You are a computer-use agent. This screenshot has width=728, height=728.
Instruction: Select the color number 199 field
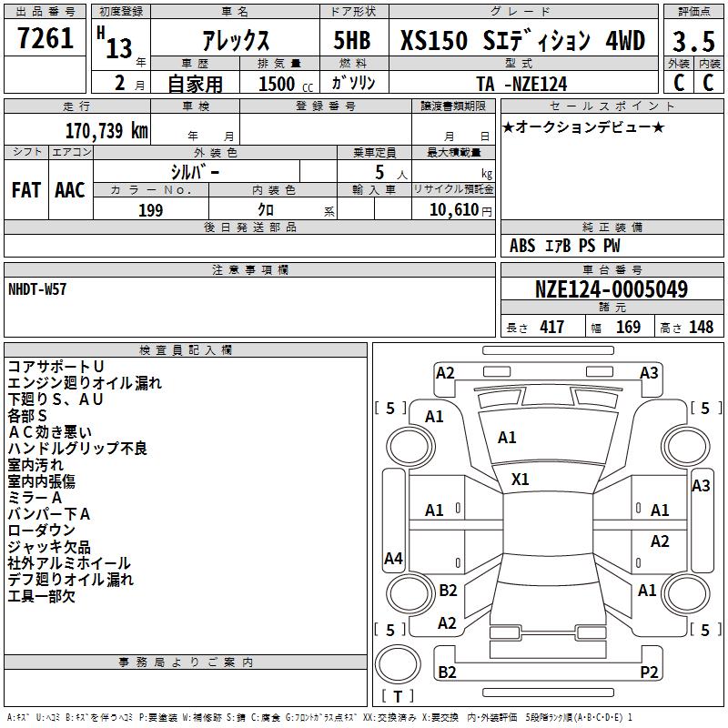click(151, 210)
